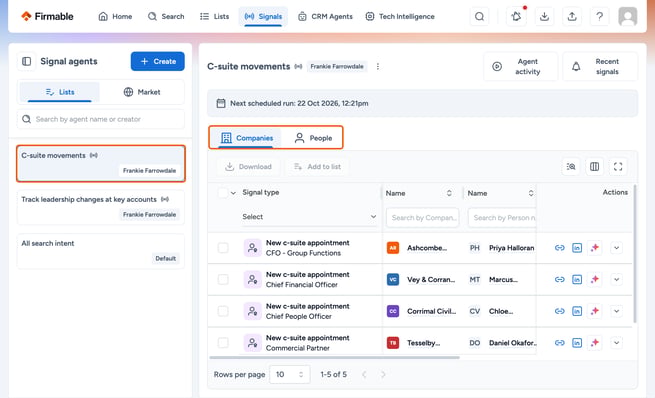The image size is (655, 398).
Task: Click the horizontal table scrollbar
Action: [x=334, y=357]
